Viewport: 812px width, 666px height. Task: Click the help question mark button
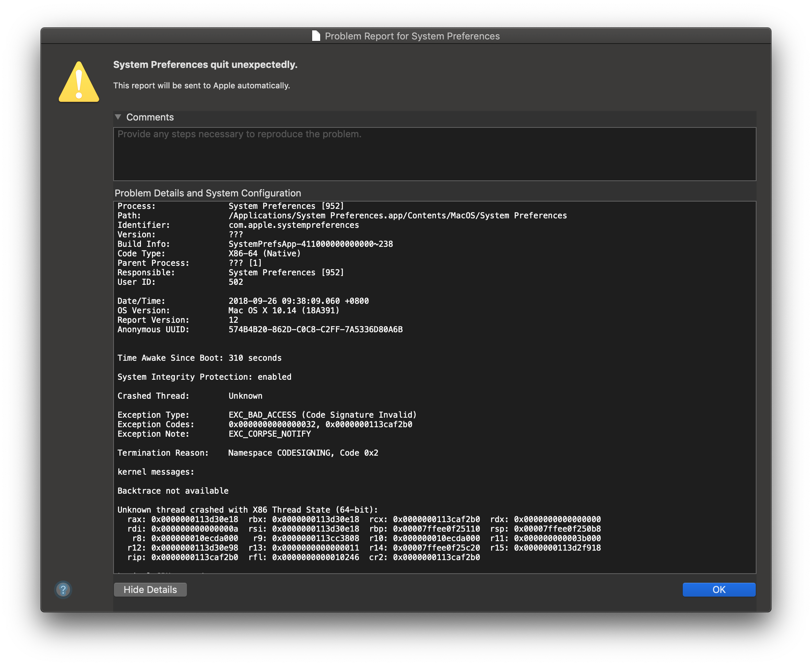pyautogui.click(x=63, y=589)
